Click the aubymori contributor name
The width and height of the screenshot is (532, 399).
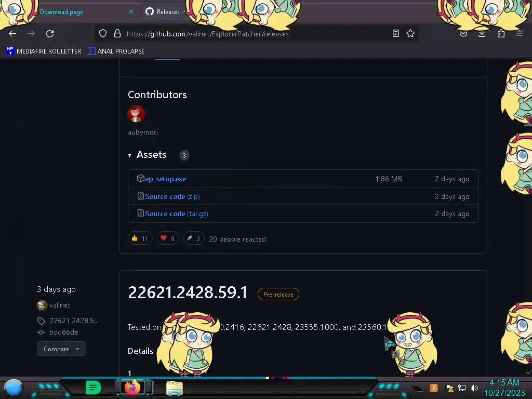coord(143,132)
